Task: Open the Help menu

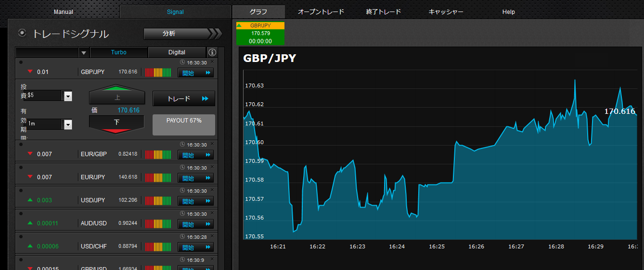Action: tap(509, 12)
